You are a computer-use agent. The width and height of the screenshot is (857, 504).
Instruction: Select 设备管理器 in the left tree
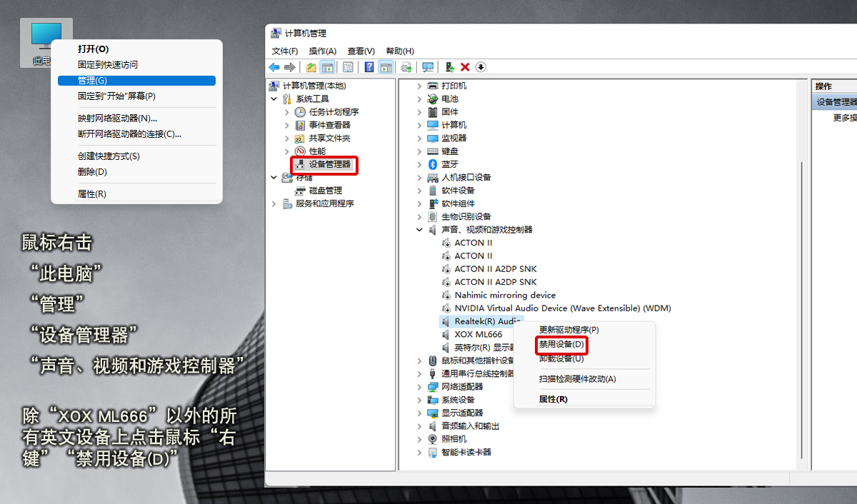pos(329,164)
